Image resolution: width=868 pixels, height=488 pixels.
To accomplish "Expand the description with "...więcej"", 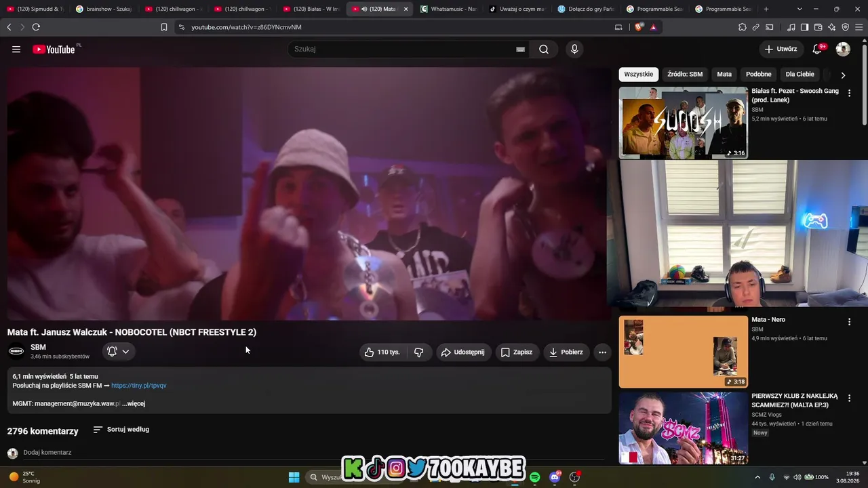I will (134, 403).
